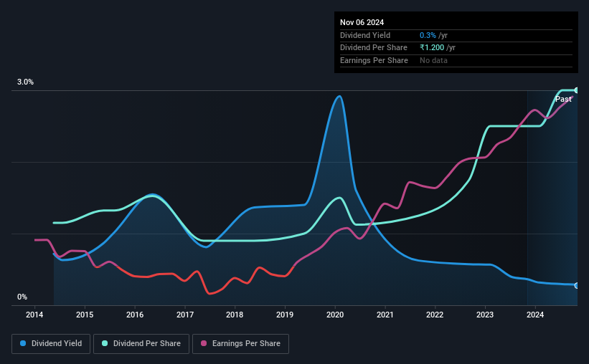Click the tooltip Dividend Yield row label
The image size is (589, 364).
click(x=365, y=35)
